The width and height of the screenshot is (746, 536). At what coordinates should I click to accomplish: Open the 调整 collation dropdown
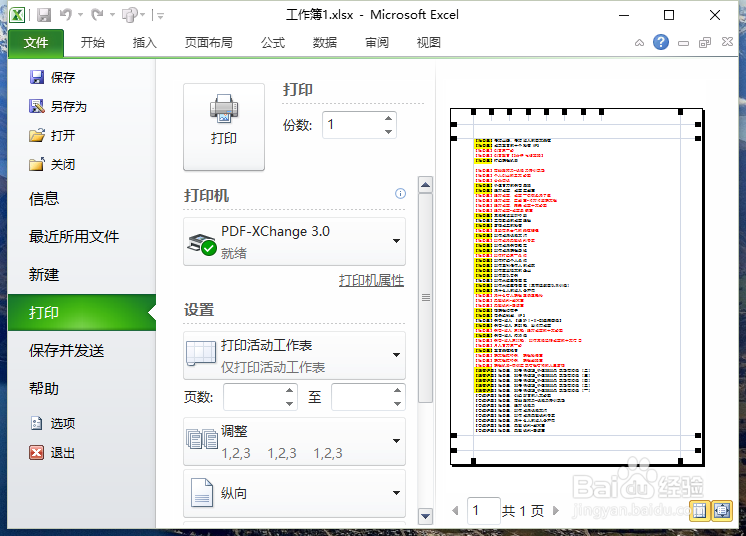coord(294,441)
